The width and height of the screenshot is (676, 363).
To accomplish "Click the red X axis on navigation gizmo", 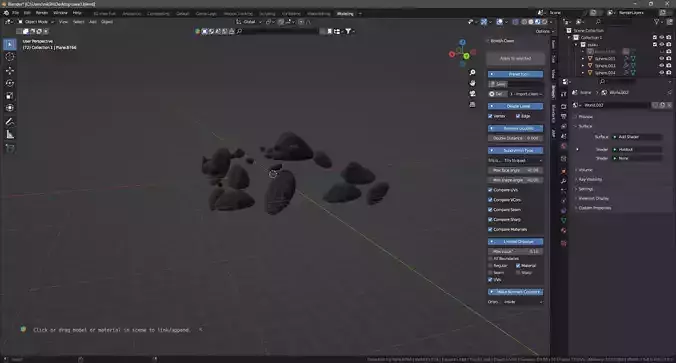I will 452,54.
